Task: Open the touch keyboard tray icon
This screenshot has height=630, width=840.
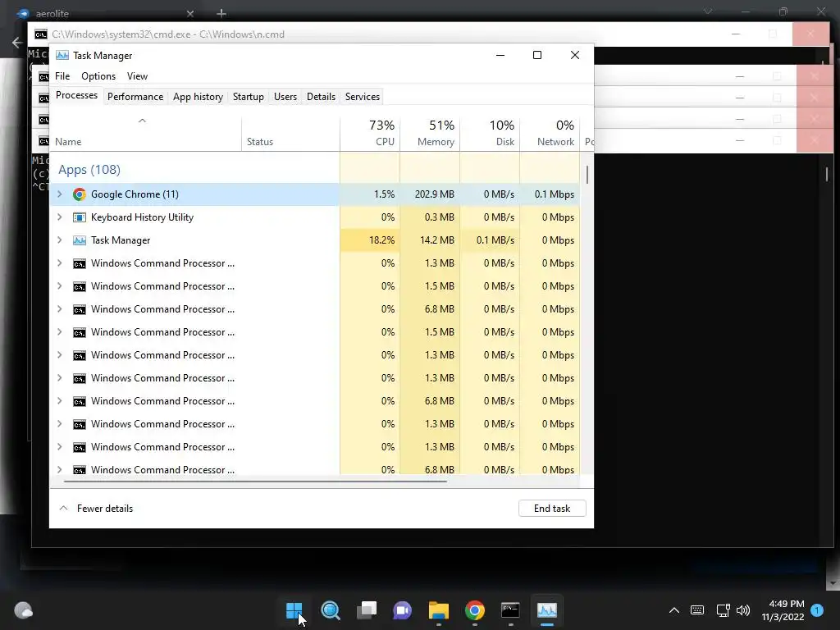Action: tap(697, 610)
